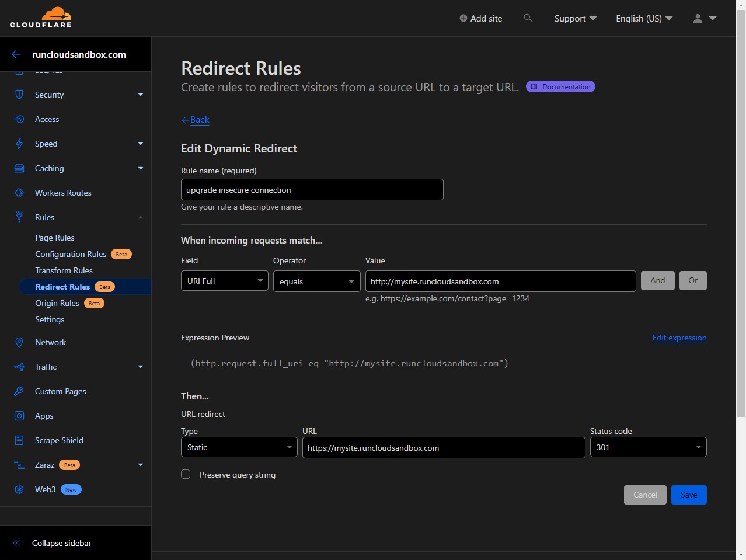Click the Traffic sidebar icon
This screenshot has height=560, width=746.
[x=19, y=367]
